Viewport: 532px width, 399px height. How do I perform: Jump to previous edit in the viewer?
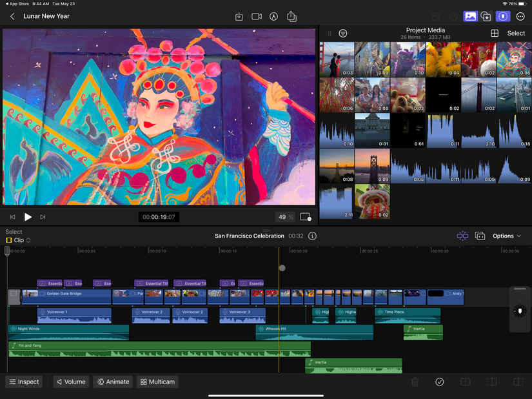point(12,217)
